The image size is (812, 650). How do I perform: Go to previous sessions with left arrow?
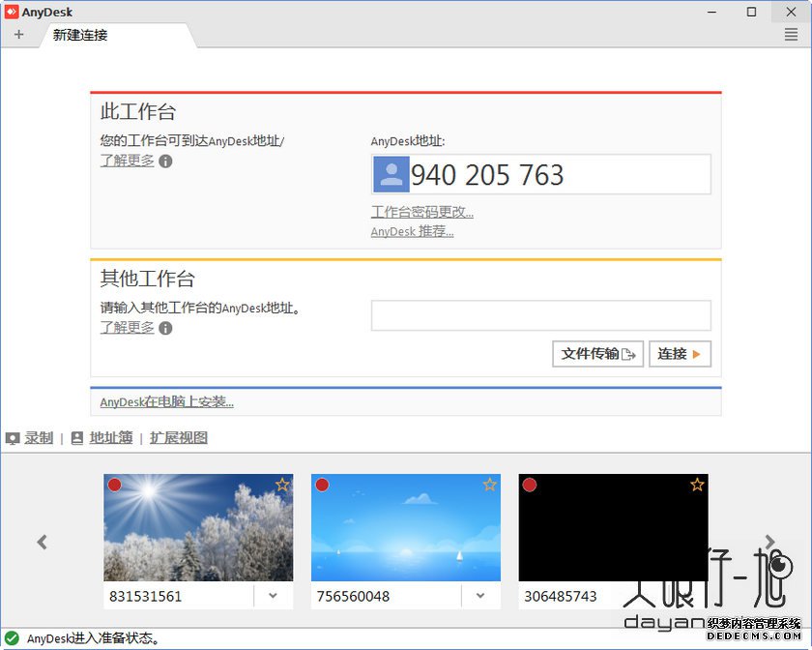point(43,543)
